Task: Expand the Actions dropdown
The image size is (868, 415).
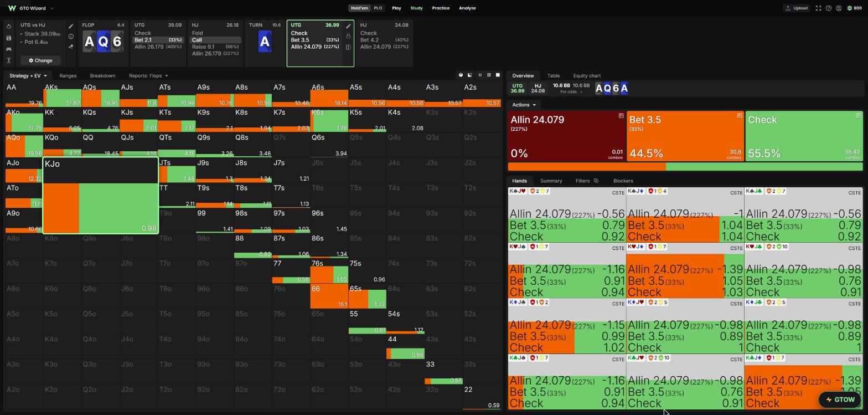Action: tap(524, 105)
